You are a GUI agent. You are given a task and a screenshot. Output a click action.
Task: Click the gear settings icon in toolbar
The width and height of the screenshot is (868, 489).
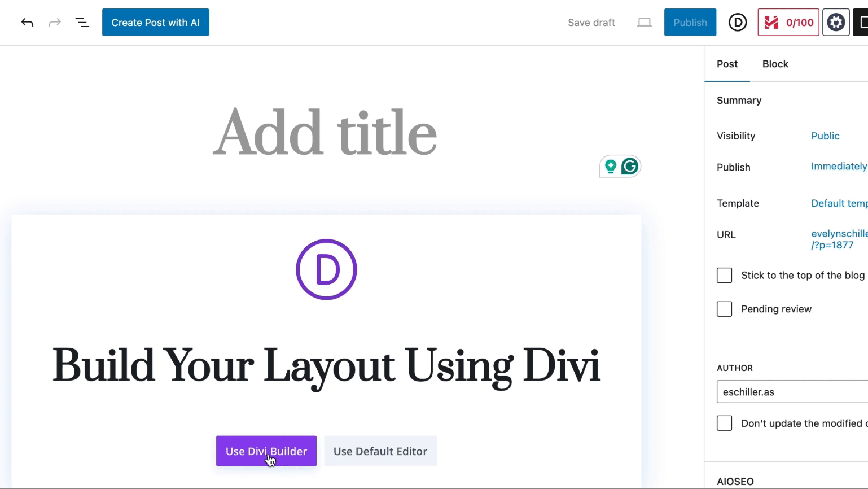point(836,23)
